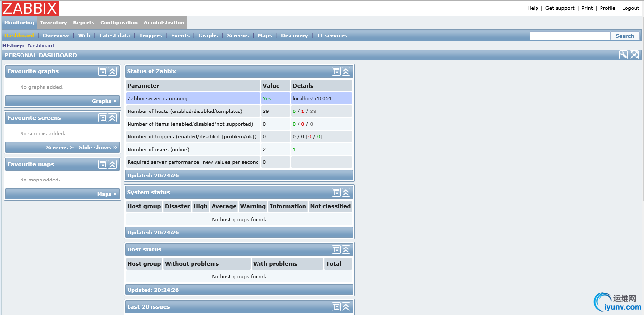The height and width of the screenshot is (315, 644).
Task: Follow the Screens » link
Action: [60, 147]
